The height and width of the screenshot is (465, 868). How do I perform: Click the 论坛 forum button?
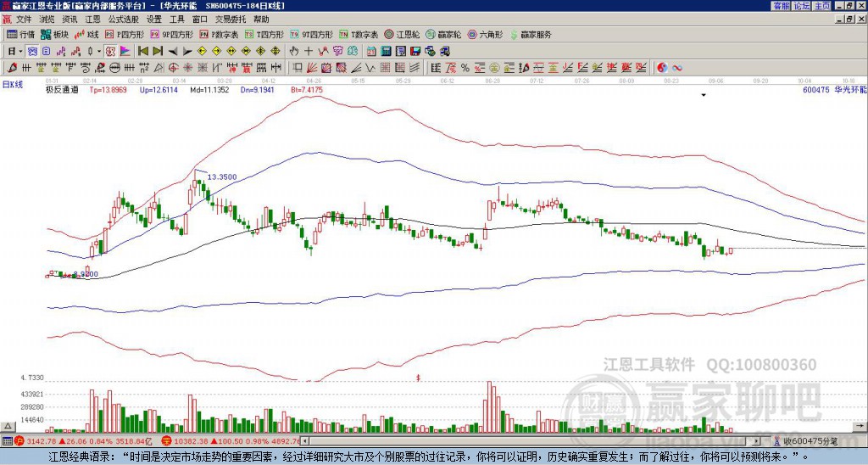[802, 6]
